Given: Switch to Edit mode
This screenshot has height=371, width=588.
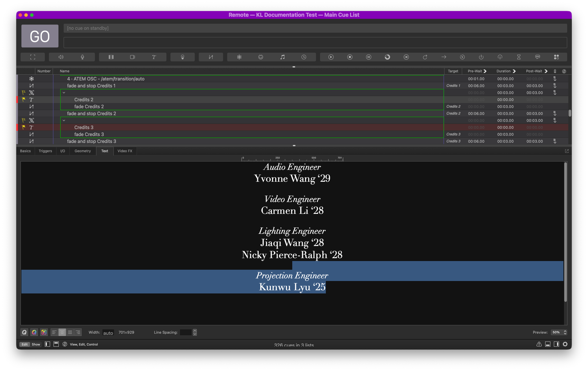Looking at the screenshot, I should click(x=25, y=344).
